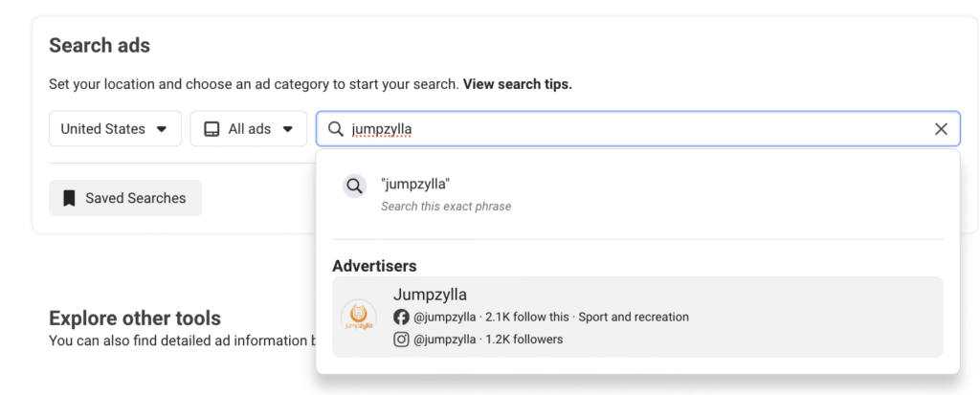This screenshot has width=980, height=395.
Task: Open the United States location dropdown
Action: (114, 129)
